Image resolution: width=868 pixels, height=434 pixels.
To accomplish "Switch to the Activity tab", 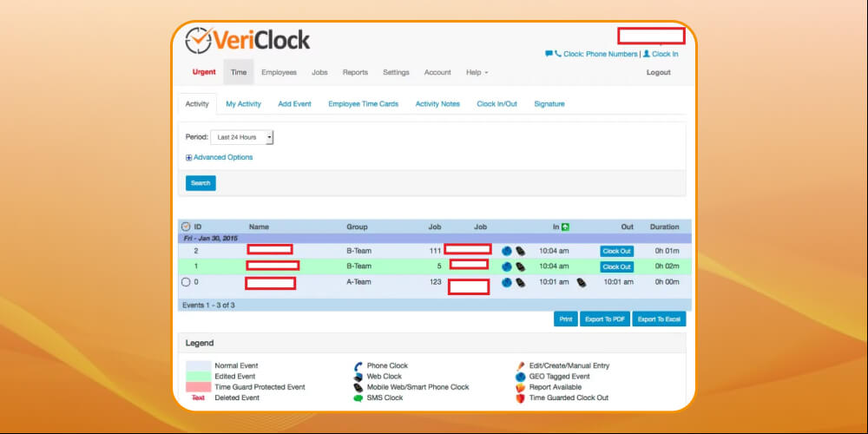I will point(197,104).
